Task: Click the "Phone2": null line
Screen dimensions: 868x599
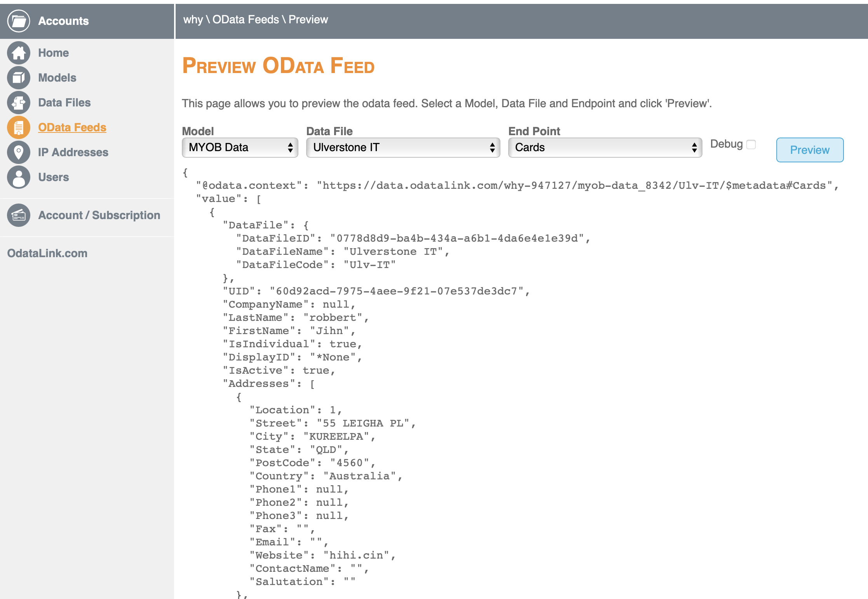Action: coord(299,503)
